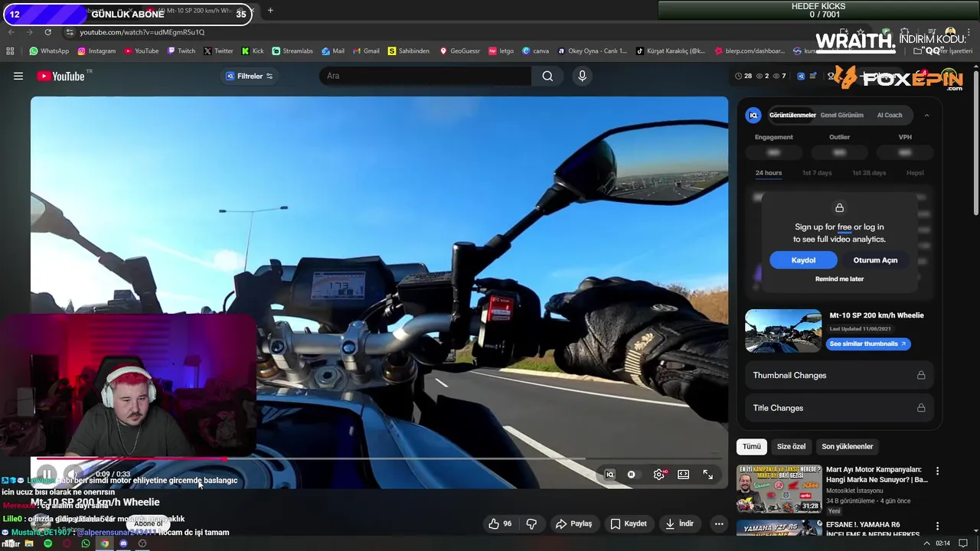Click the Oturum Açın button
The height and width of the screenshot is (551, 980).
coord(875,260)
